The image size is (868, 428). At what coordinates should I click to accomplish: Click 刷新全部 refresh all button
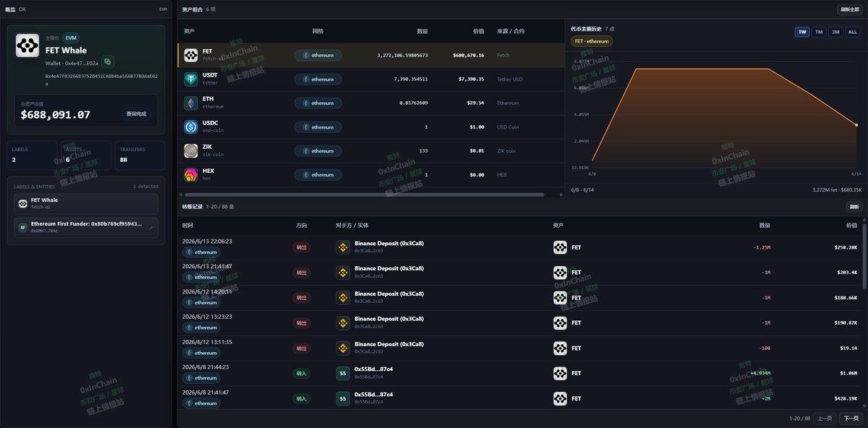pos(848,9)
